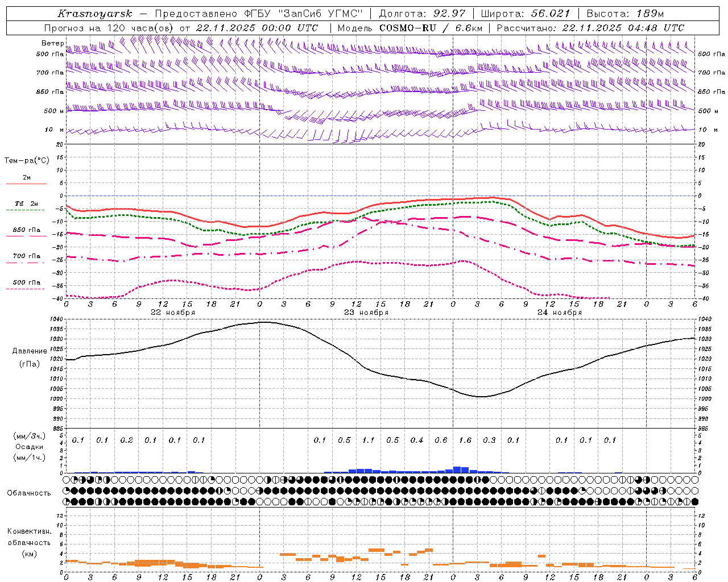This screenshot has width=728, height=582.
Task: Click the Облачность panel label
Action: click(x=29, y=493)
